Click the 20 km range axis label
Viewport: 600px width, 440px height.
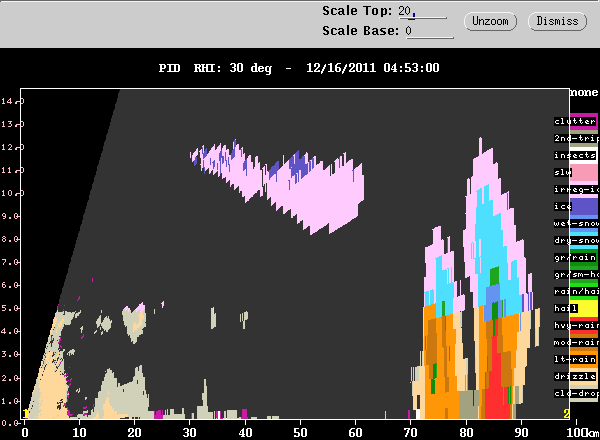click(x=134, y=433)
